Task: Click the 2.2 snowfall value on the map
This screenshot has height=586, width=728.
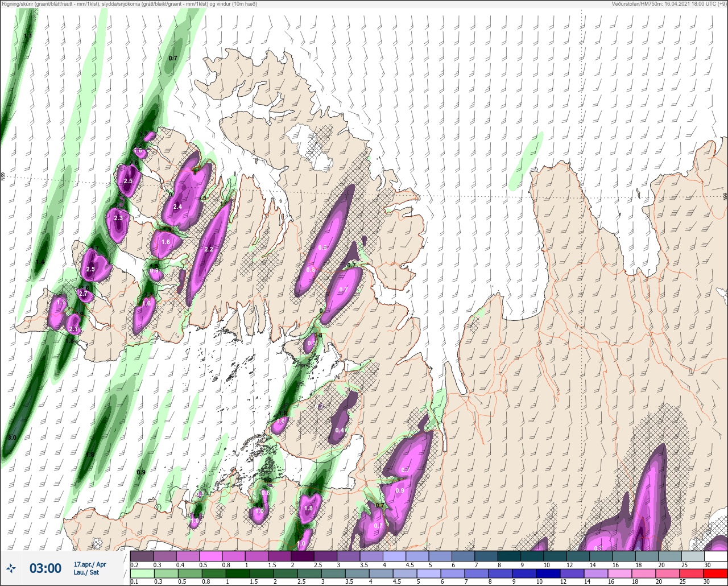Action: [208, 249]
